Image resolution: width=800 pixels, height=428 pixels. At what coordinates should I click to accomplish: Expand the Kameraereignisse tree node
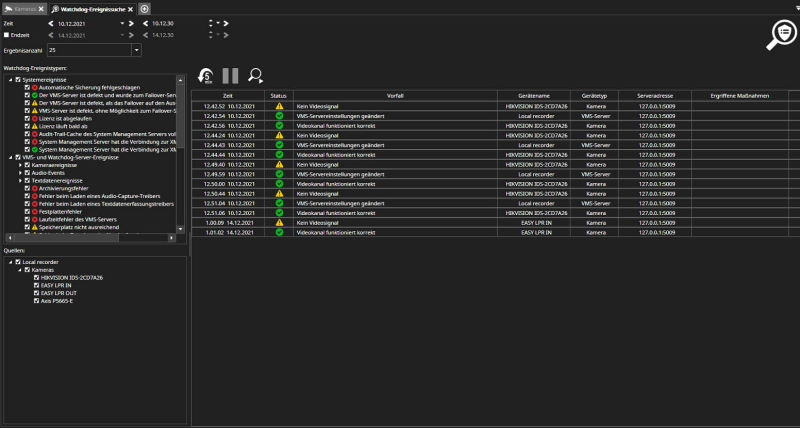pyautogui.click(x=20, y=164)
